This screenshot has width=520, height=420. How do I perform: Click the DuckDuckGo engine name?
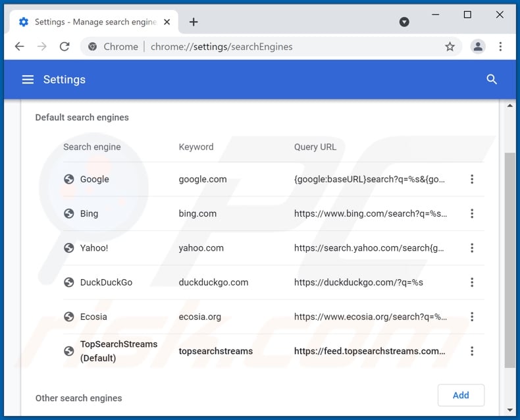106,282
